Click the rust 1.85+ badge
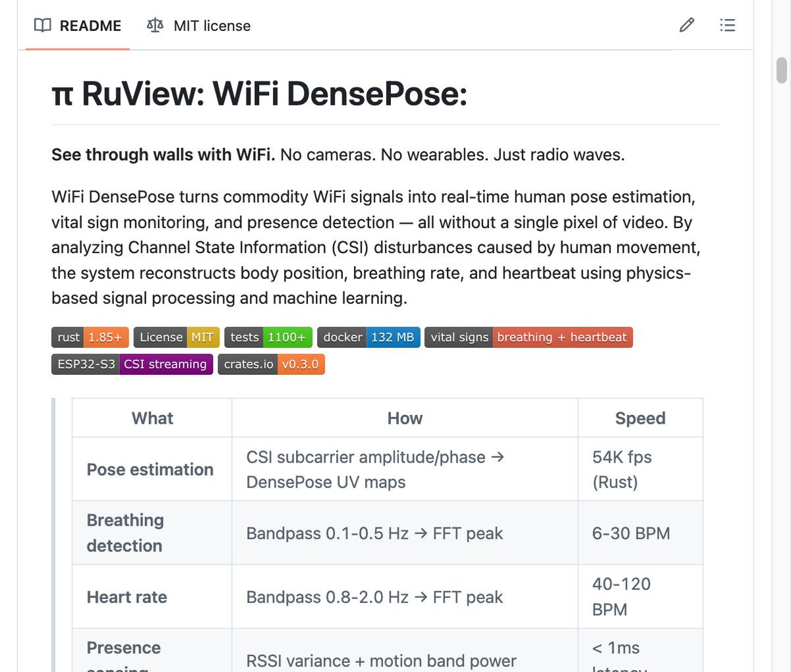 pyautogui.click(x=90, y=337)
